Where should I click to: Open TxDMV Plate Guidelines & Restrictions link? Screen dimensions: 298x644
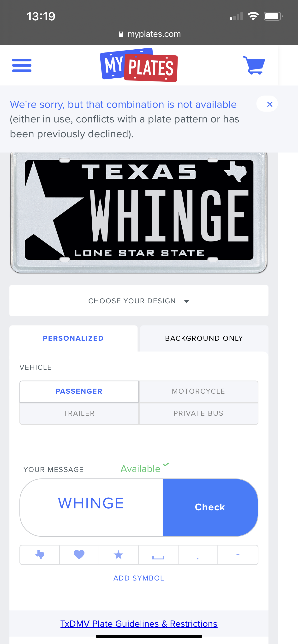tap(139, 624)
